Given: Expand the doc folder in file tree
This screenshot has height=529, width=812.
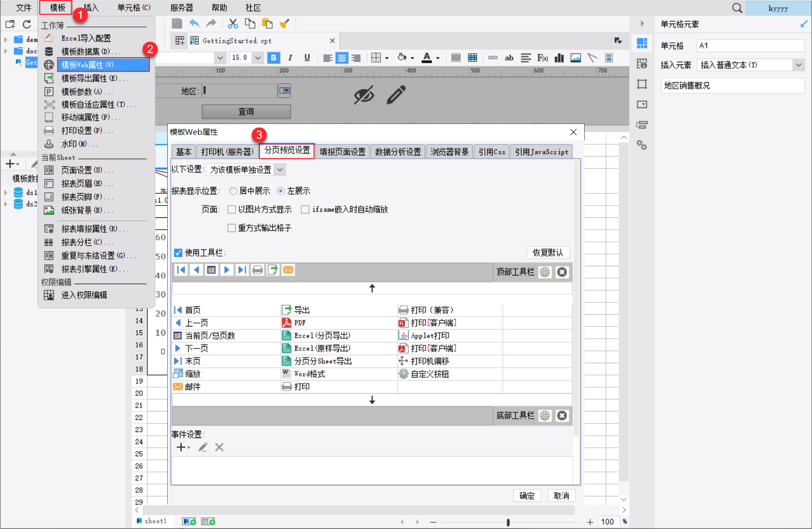Looking at the screenshot, I should coord(6,51).
